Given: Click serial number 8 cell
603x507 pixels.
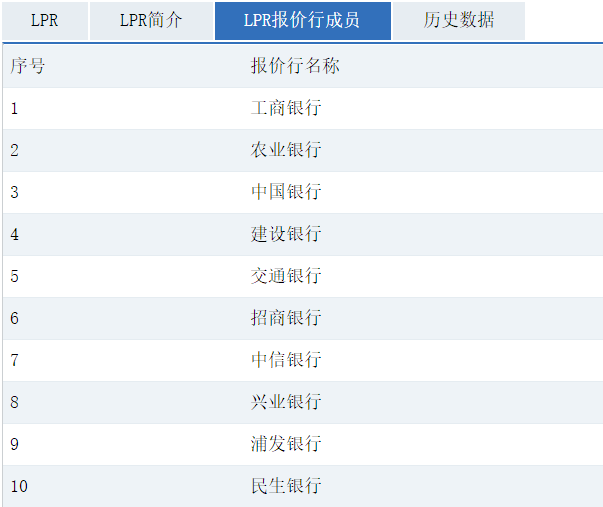Looking at the screenshot, I should point(14,402).
